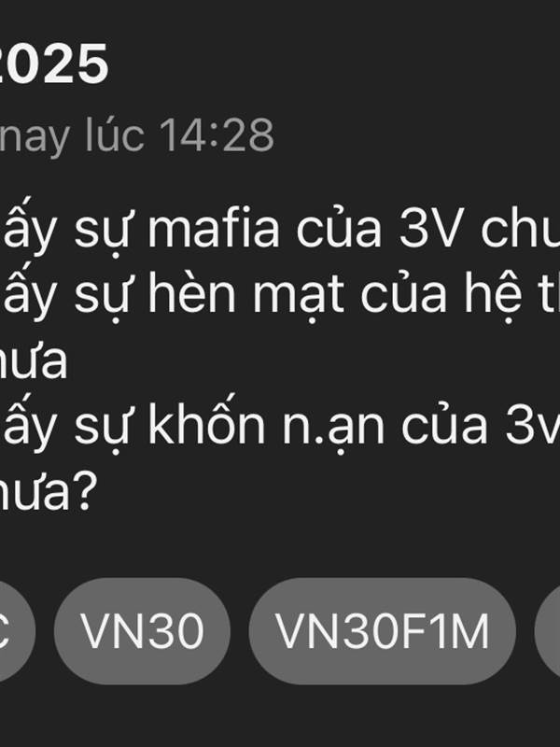Click the line containing only hưa
The height and width of the screenshot is (747, 560).
pos(34,361)
